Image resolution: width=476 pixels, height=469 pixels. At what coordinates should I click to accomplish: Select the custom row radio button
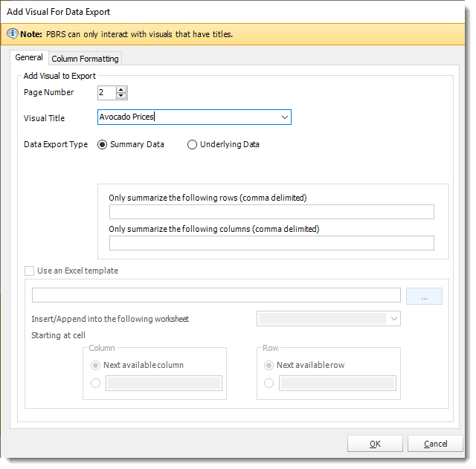(268, 383)
